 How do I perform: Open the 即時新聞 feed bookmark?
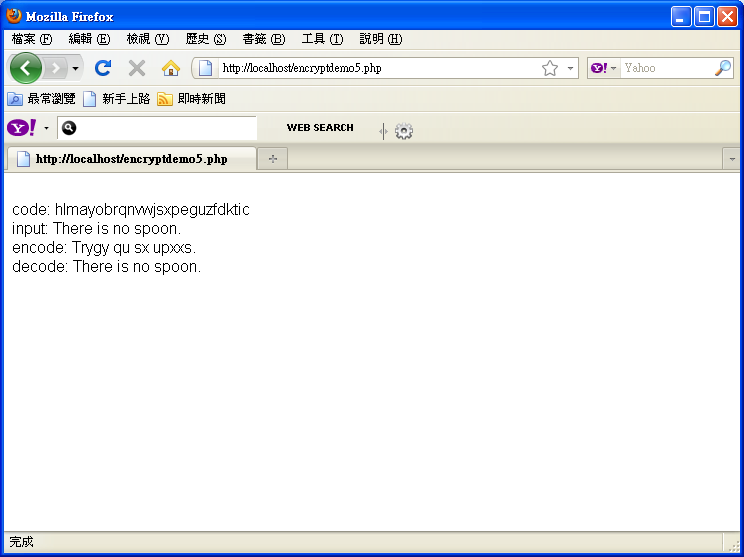(192, 99)
